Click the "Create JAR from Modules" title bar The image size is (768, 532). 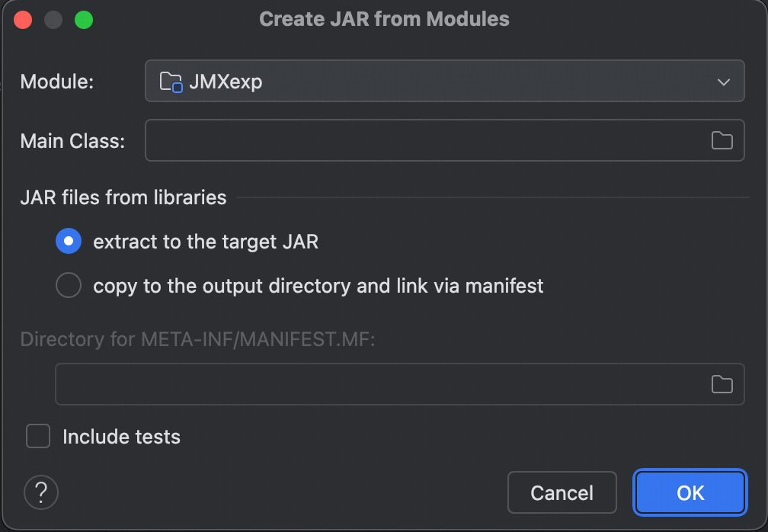point(384,20)
